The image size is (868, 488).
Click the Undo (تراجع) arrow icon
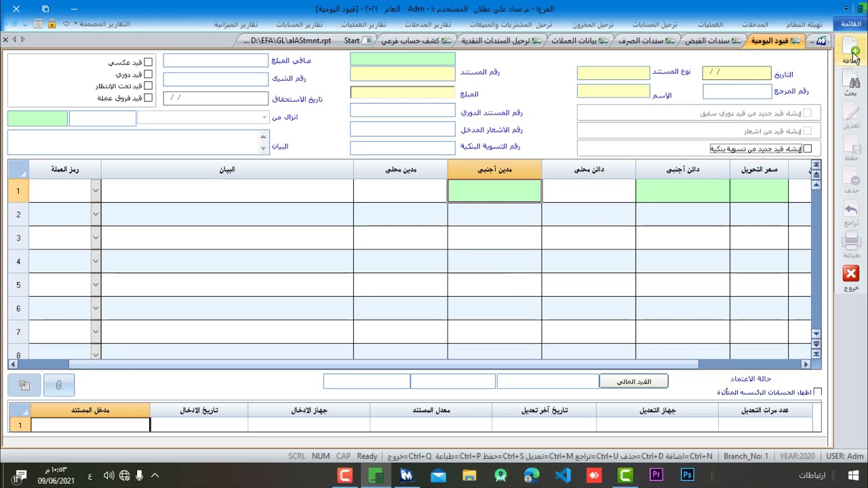click(x=851, y=214)
